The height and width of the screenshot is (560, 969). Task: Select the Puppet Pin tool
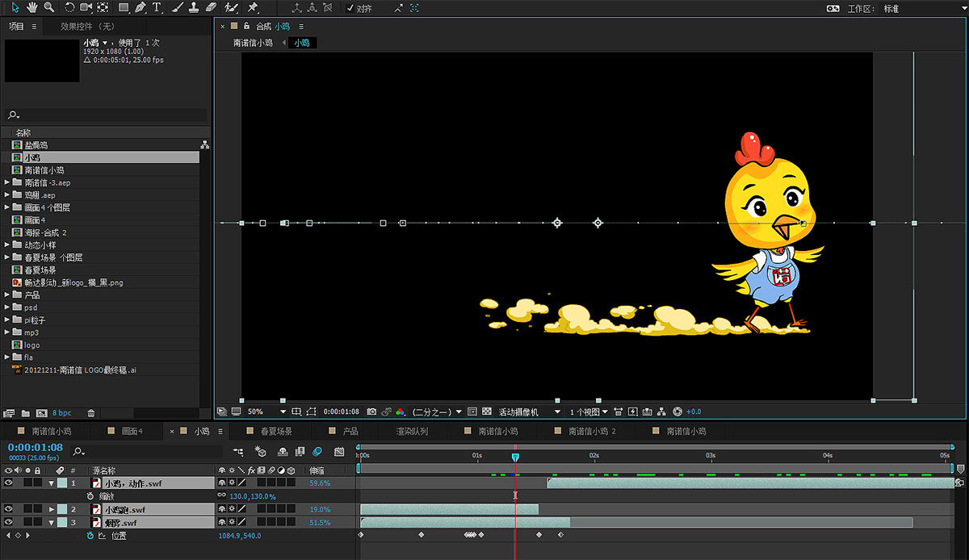pyautogui.click(x=253, y=7)
